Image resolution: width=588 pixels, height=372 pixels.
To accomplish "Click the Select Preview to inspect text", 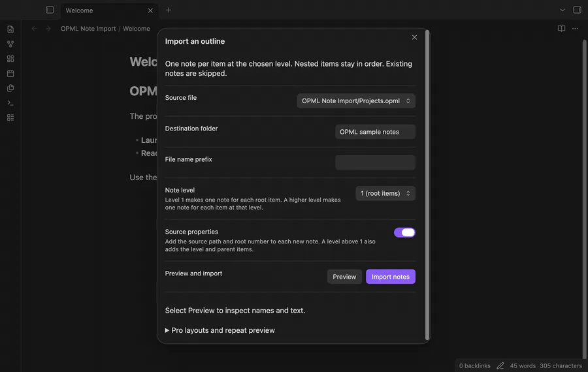I will [x=235, y=310].
